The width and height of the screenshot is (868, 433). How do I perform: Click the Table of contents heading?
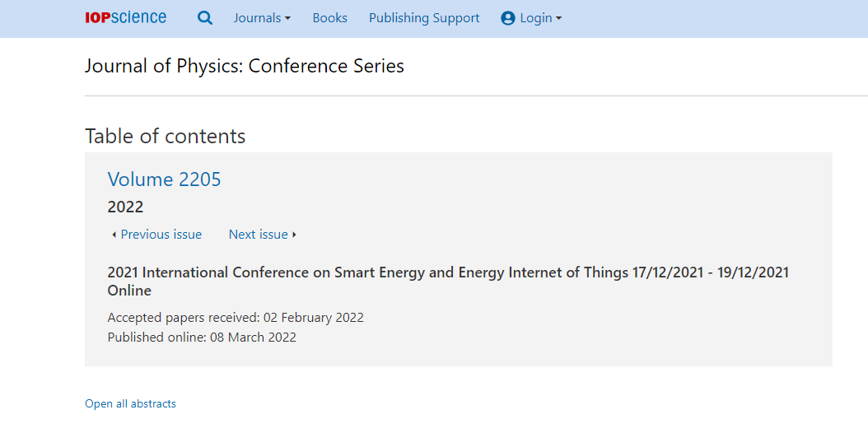(165, 136)
